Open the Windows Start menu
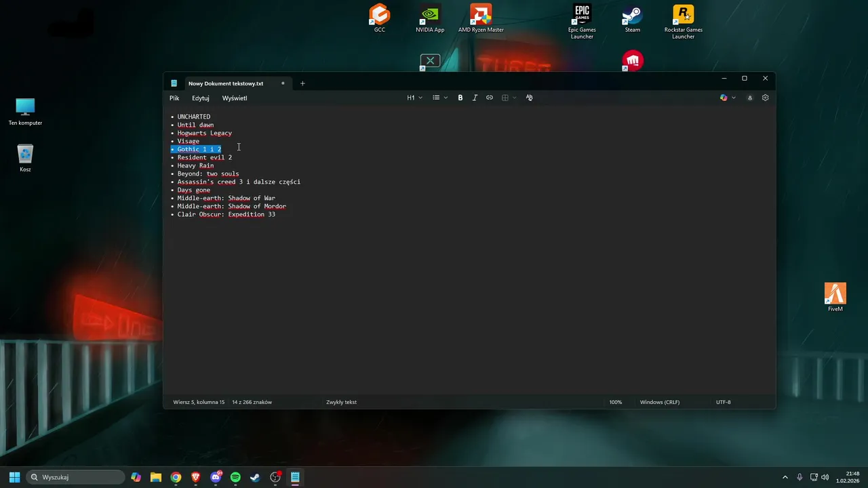 (x=14, y=477)
